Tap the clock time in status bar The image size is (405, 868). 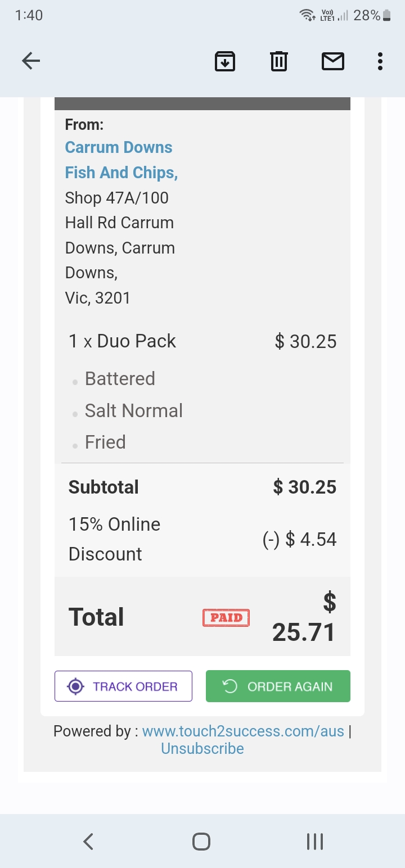tap(29, 16)
